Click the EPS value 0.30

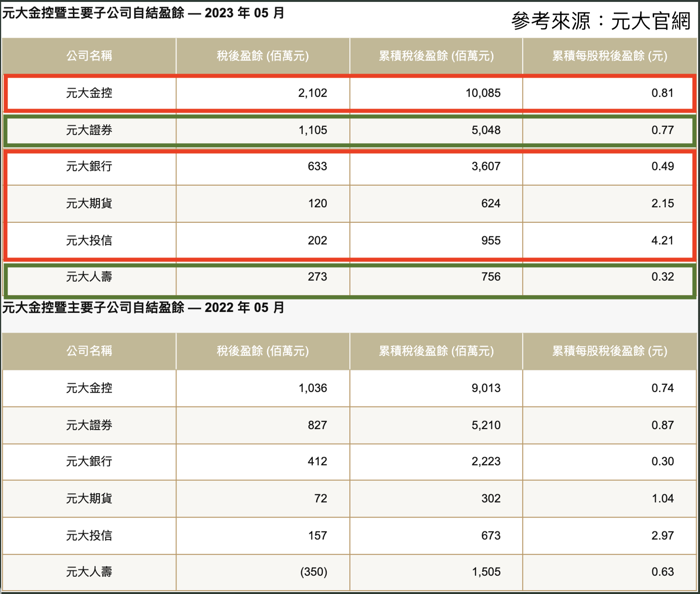663,461
